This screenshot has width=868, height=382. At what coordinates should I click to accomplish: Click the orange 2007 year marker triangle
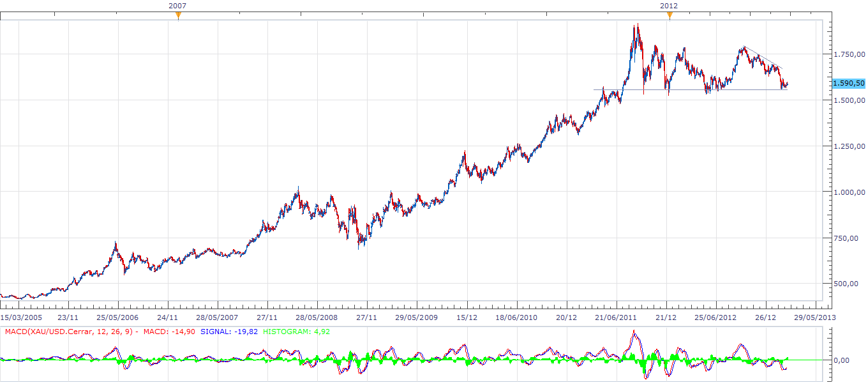pos(178,15)
